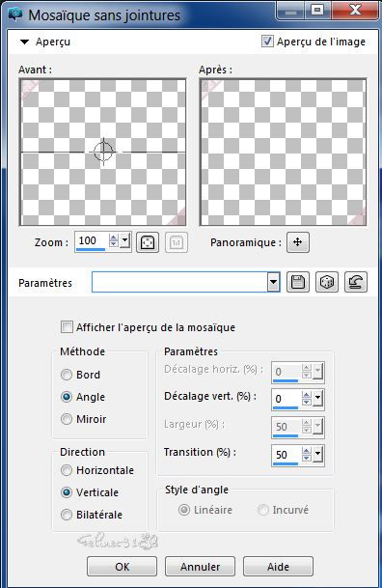Click the app icon in title bar
This screenshot has height=588, width=382.
15,14
